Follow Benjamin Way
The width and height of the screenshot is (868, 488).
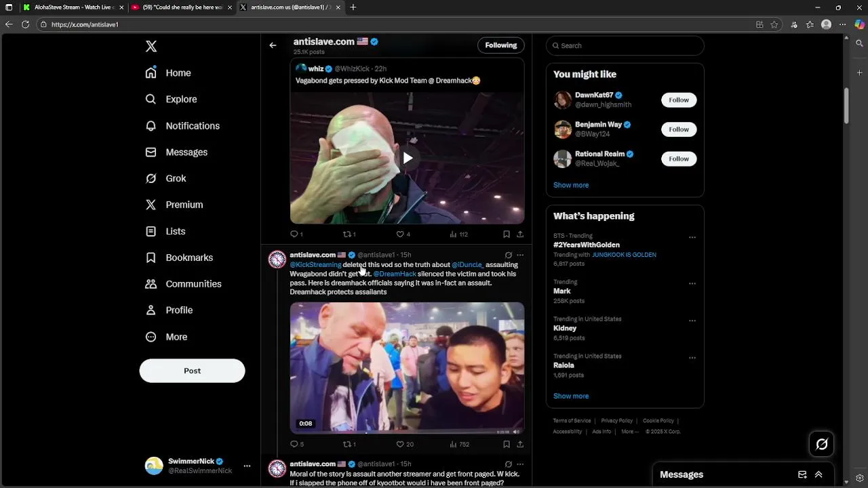[679, 129]
